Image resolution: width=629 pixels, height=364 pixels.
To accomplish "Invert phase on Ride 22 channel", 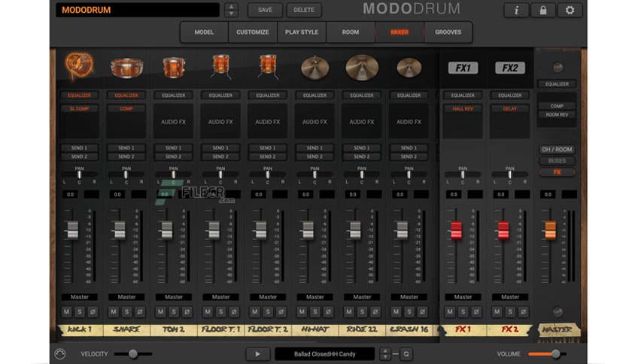I will click(x=375, y=311).
